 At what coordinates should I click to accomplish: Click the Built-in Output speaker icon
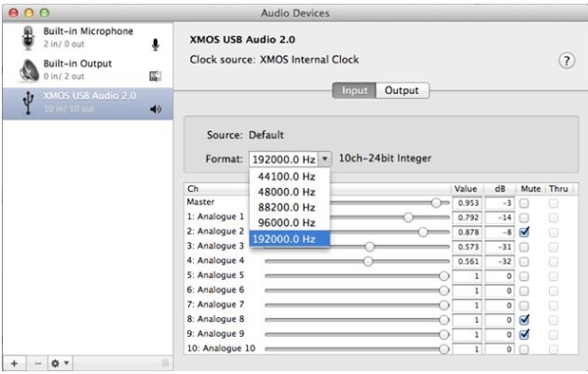[x=28, y=70]
